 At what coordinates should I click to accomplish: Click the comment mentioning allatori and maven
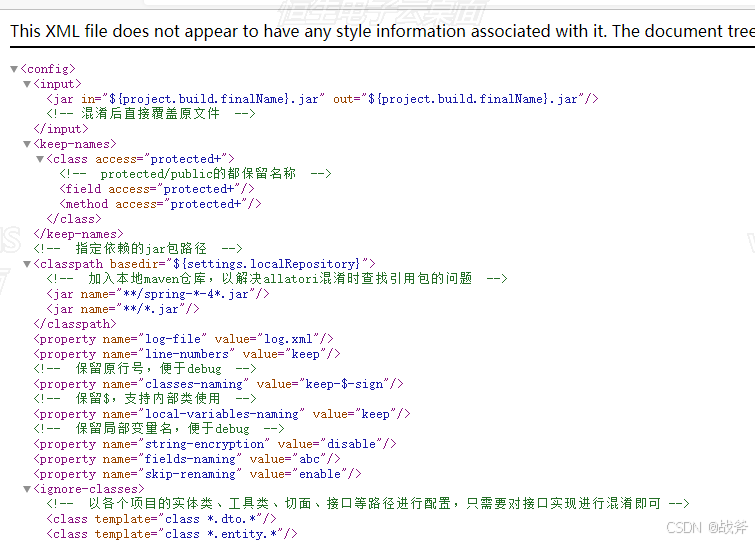[x=277, y=279]
